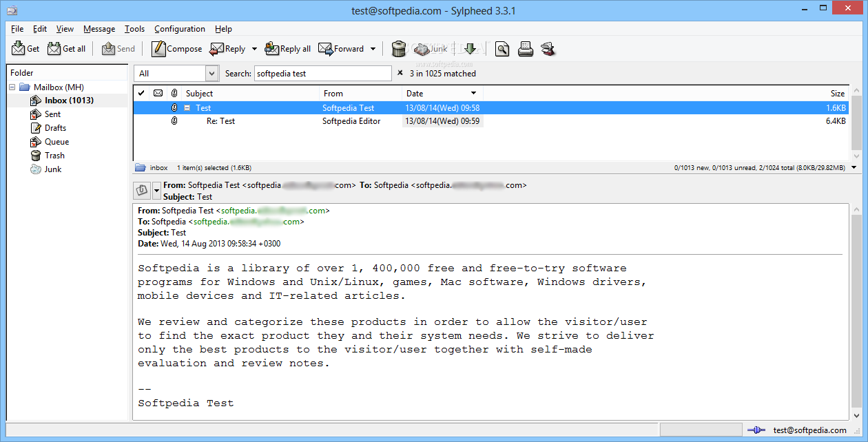Sort by the paperclip attachment column header
Viewport: 868px width, 442px height.
click(x=174, y=93)
